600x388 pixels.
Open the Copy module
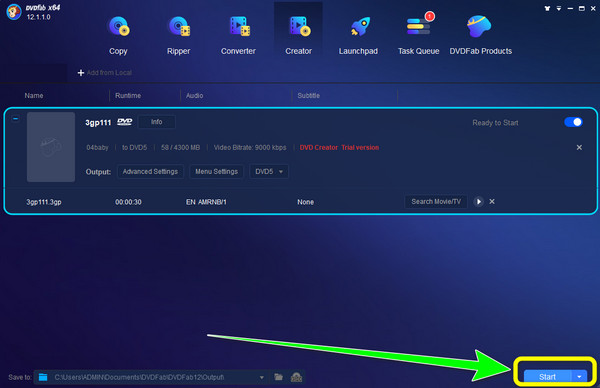[118, 36]
